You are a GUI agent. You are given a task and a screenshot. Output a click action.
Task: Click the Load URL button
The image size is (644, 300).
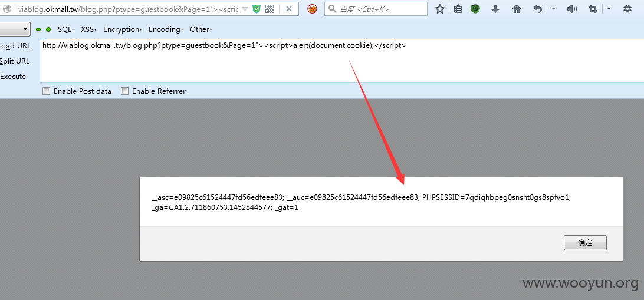[x=15, y=46]
